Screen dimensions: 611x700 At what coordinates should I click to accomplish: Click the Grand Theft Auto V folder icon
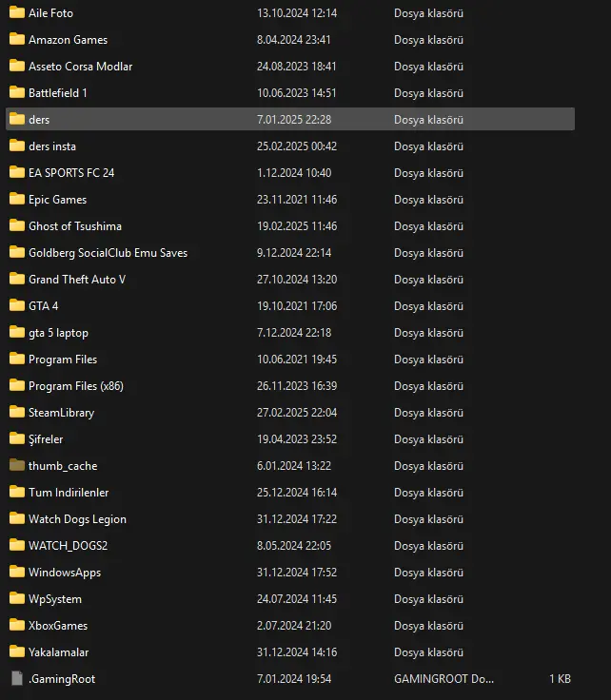click(x=17, y=279)
